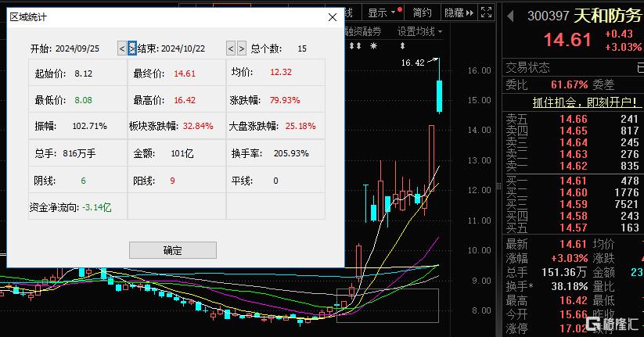
Task: Click the 今开 value 15.66
Action: 574,314
